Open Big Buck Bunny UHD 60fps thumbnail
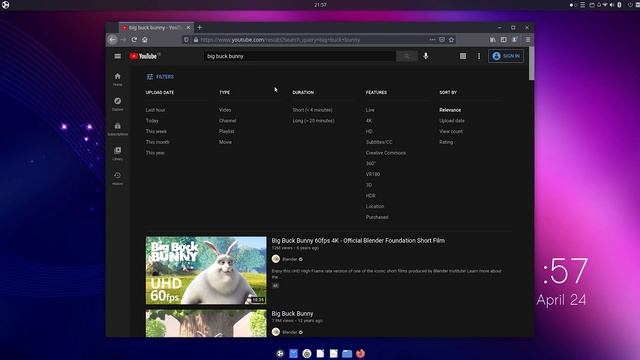The height and width of the screenshot is (360, 640). click(206, 270)
